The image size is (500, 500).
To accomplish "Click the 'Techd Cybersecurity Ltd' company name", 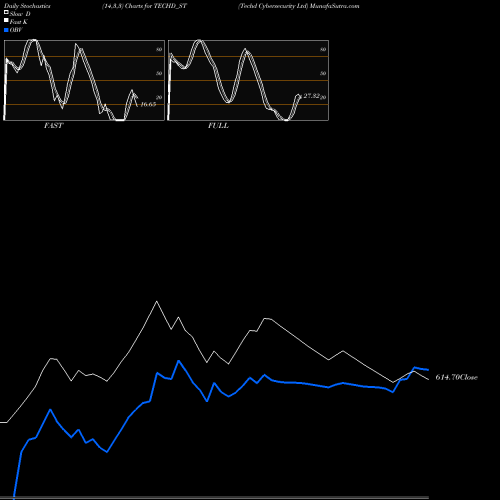I will click(273, 6).
